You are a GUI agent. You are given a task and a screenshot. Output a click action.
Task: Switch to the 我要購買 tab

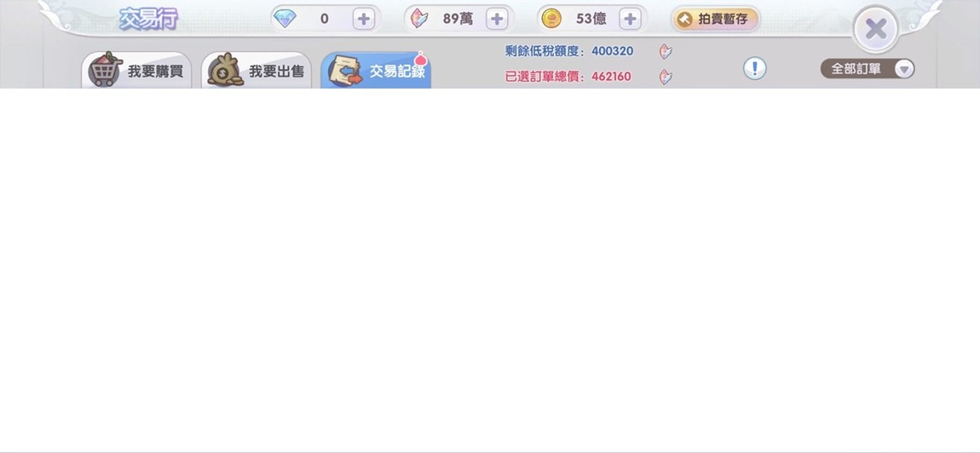pyautogui.click(x=136, y=72)
